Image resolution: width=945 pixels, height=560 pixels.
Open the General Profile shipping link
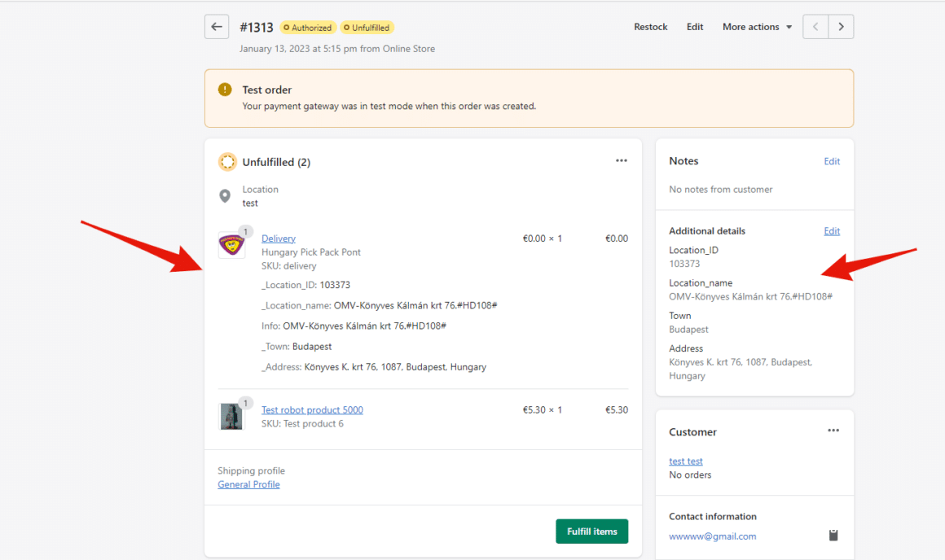248,484
